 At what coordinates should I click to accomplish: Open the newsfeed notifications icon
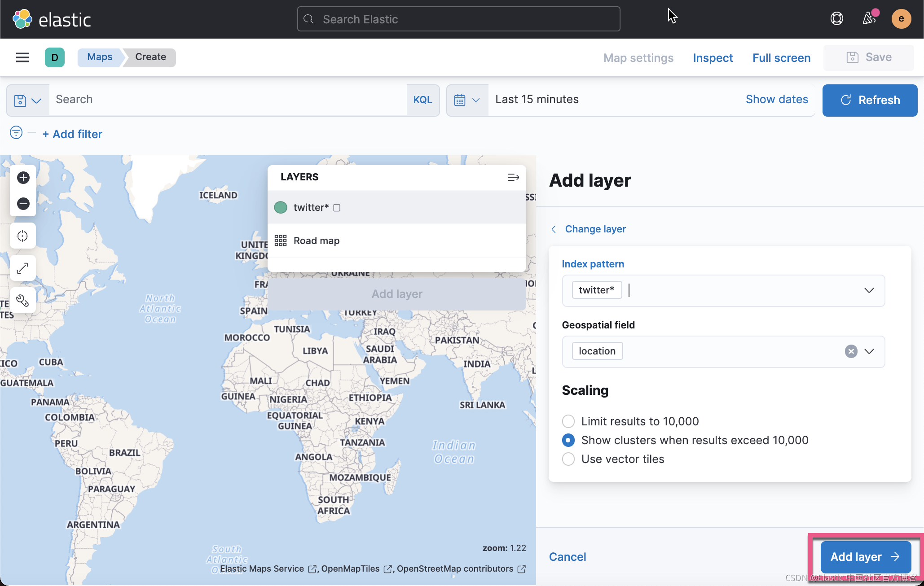869,19
